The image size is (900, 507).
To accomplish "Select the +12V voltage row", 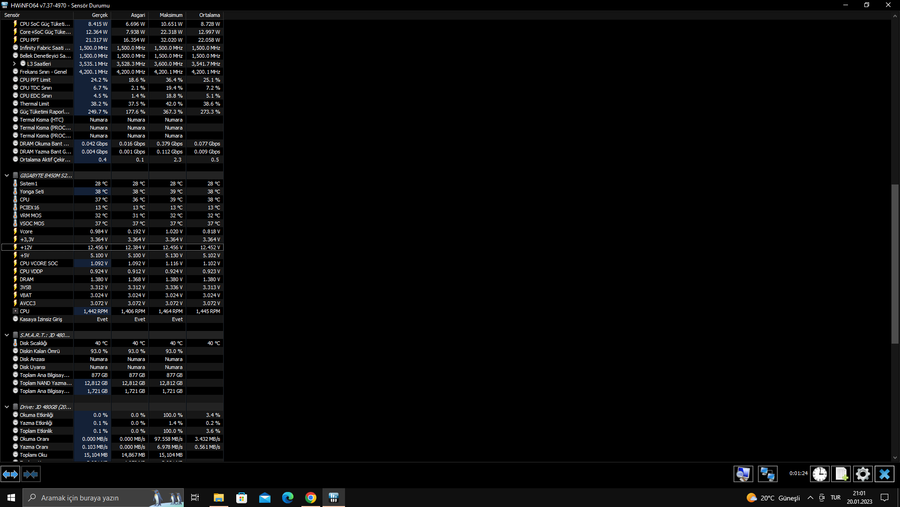I will pos(112,247).
